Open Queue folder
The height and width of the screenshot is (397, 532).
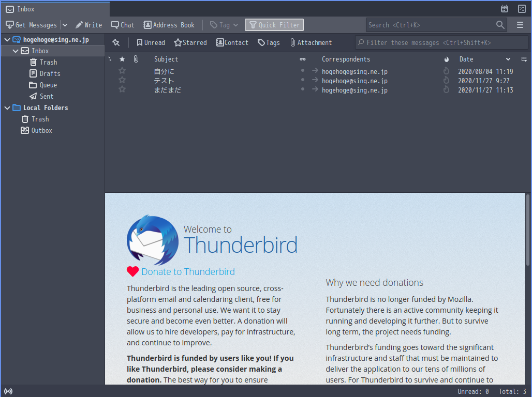(48, 85)
